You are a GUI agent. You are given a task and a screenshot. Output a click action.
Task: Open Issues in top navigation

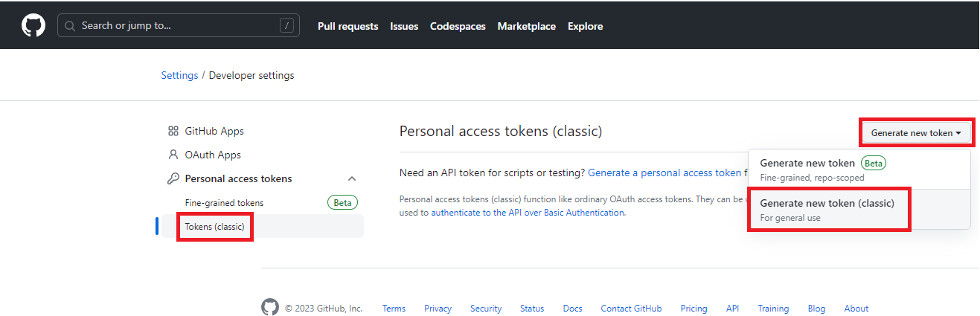click(404, 26)
